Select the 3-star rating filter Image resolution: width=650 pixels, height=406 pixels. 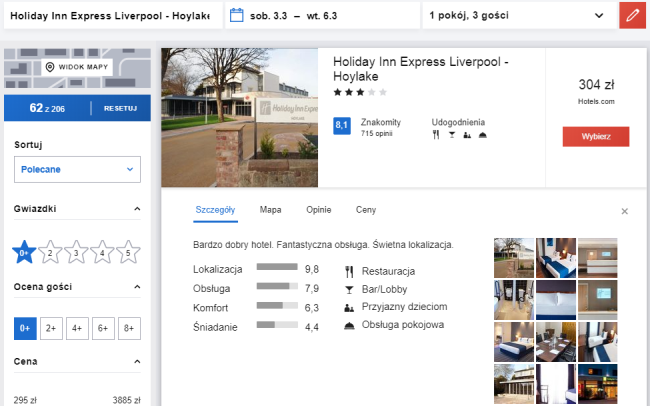point(76,252)
